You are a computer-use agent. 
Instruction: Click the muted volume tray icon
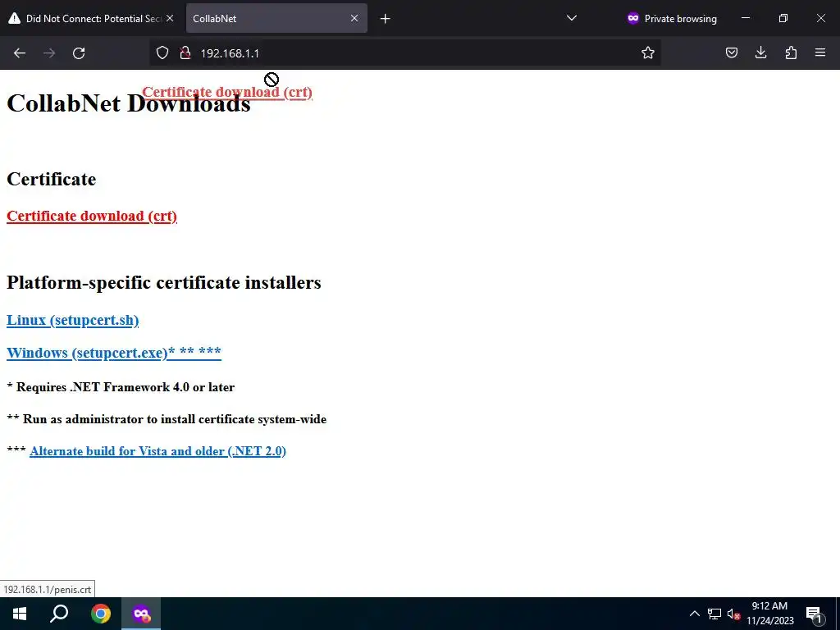(733, 614)
